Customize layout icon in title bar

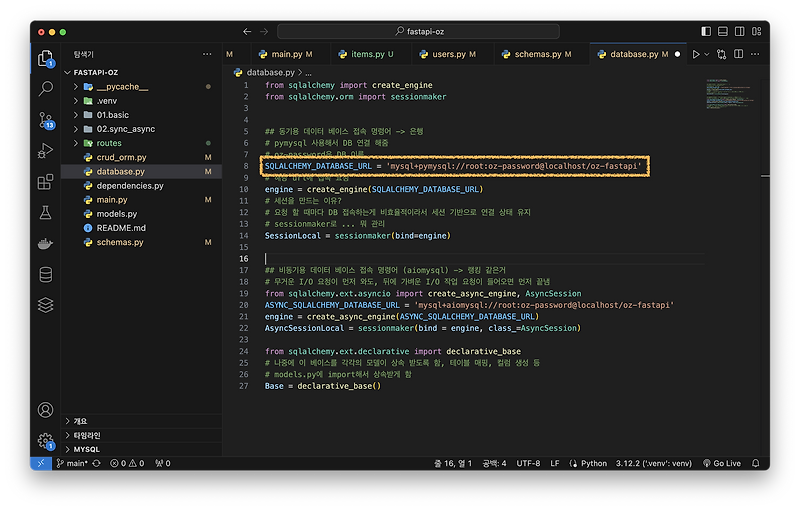(x=757, y=32)
